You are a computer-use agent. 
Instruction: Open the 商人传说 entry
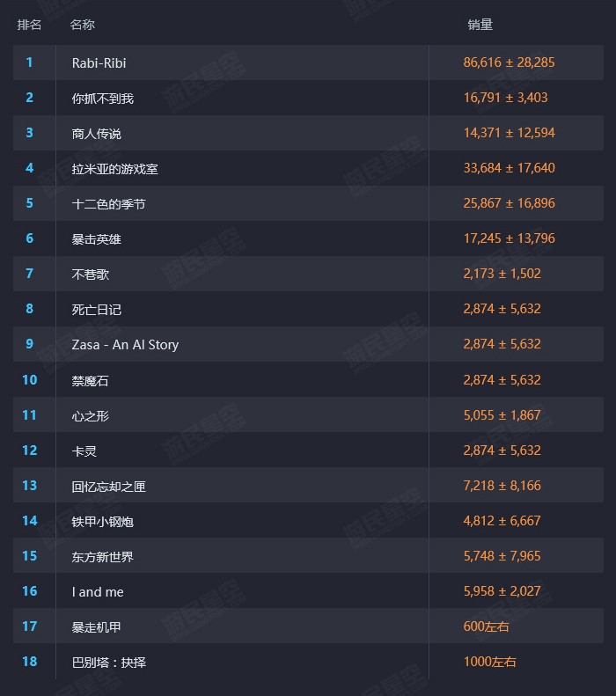96,134
